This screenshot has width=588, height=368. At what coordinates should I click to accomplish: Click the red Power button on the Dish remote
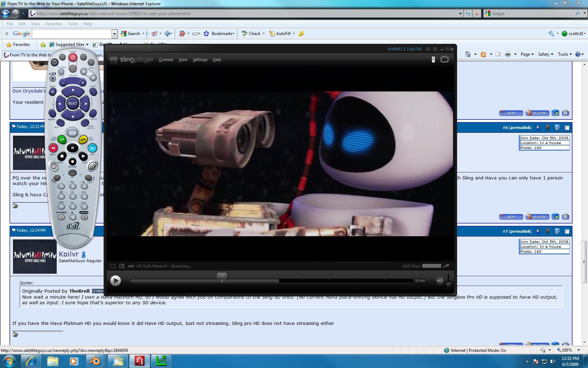click(x=72, y=57)
